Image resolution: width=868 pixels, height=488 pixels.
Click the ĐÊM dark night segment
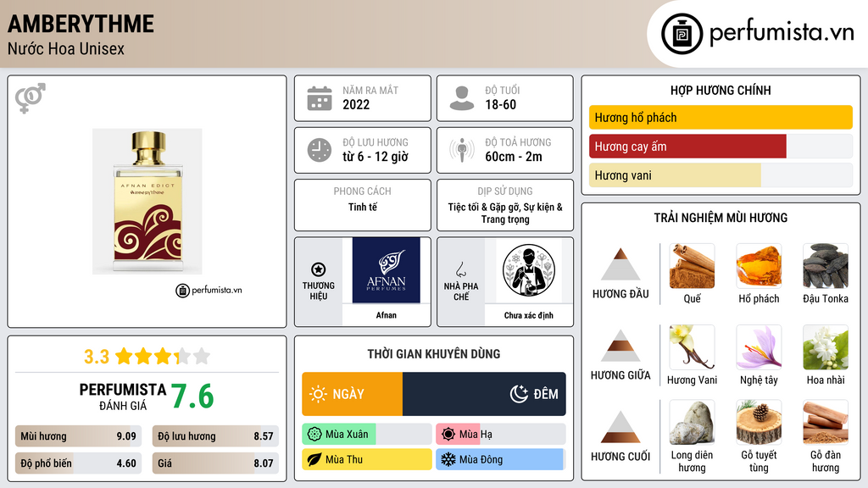[x=484, y=394]
